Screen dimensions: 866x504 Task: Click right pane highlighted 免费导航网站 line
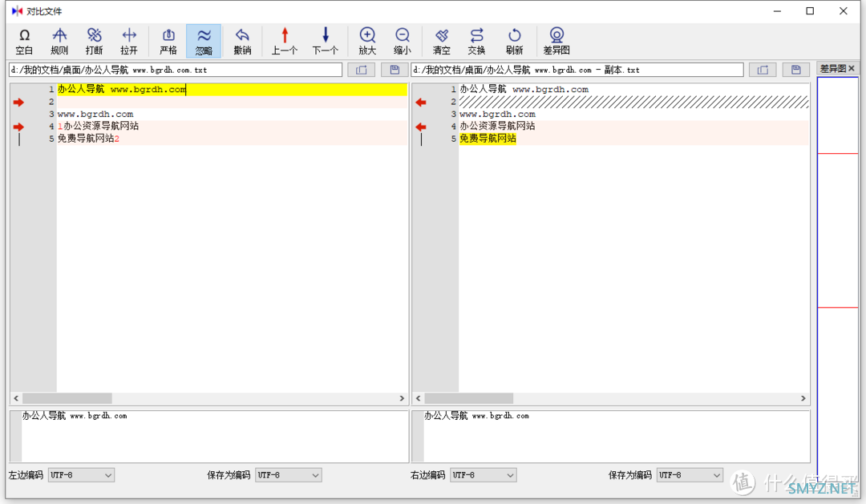click(x=488, y=139)
